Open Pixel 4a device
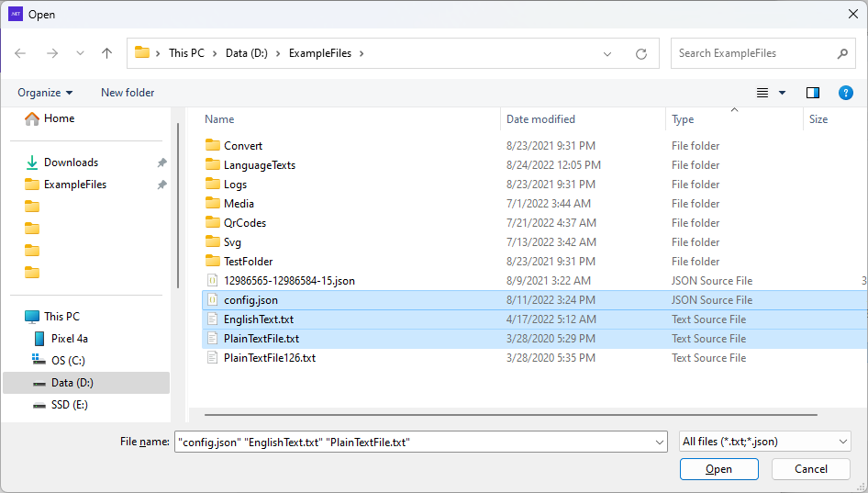Image resolution: width=868 pixels, height=493 pixels. click(x=69, y=339)
